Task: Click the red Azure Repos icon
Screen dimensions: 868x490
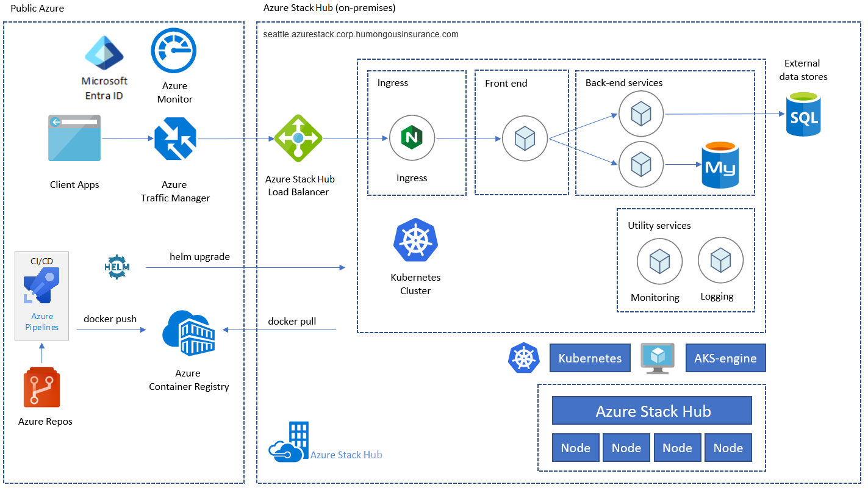Action: pyautogui.click(x=41, y=387)
